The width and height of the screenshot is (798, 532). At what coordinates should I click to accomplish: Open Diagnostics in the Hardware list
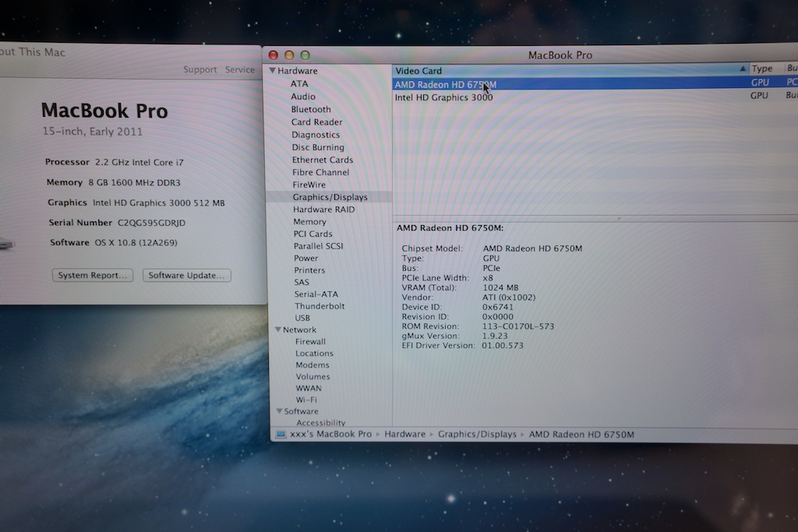(x=316, y=134)
